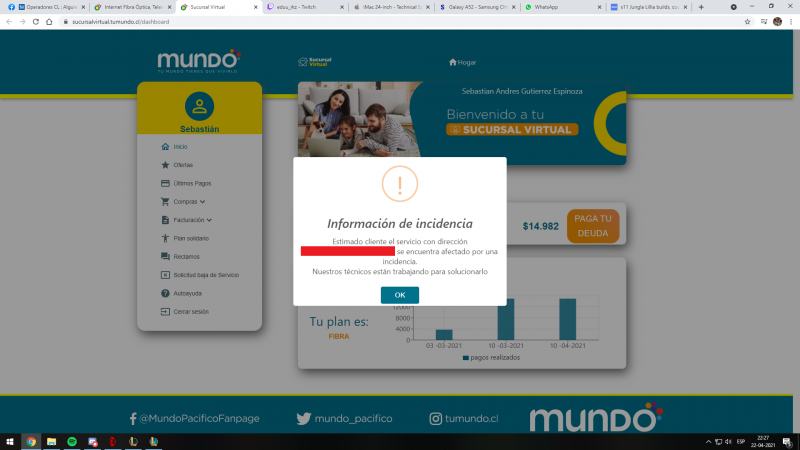Open the media control icon in Chrome toolbar
The image size is (800, 450).
[764, 22]
